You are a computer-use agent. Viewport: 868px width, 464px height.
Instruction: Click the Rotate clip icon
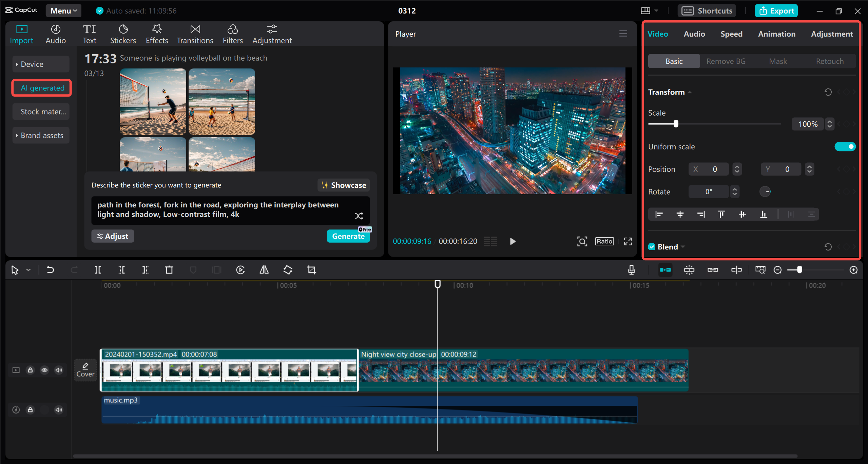(x=287, y=270)
